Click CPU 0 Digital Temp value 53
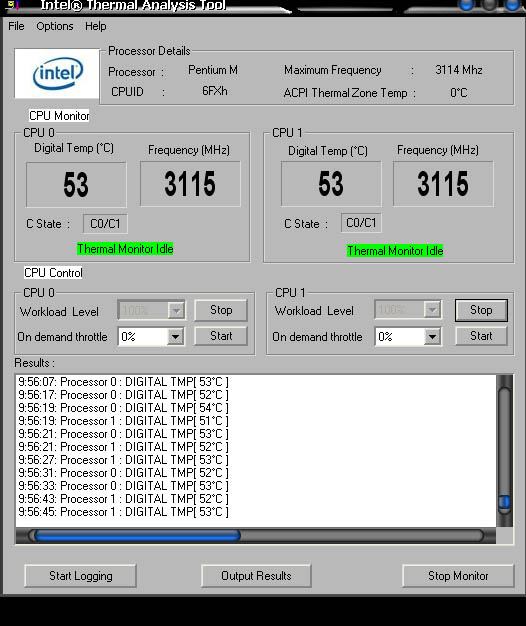The width and height of the screenshot is (526, 626). 76,185
